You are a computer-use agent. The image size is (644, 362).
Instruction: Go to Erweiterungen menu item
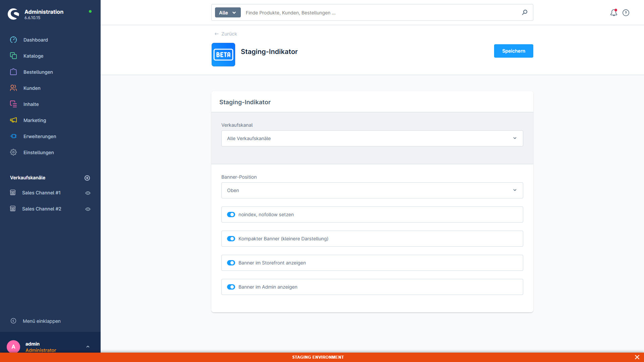40,136
